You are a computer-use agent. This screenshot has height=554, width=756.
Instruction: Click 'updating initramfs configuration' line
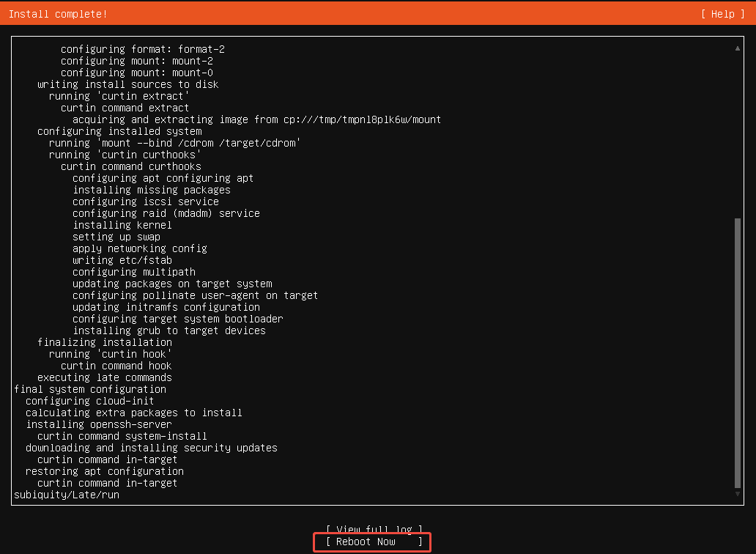(166, 307)
